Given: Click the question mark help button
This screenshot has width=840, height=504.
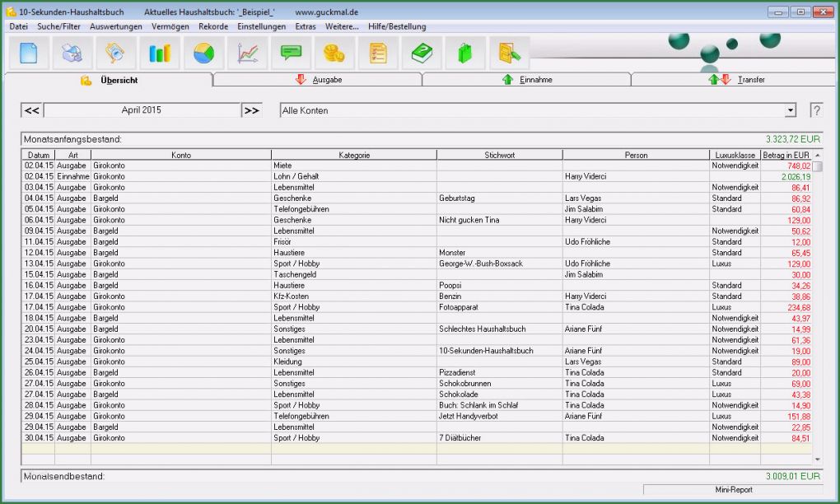Looking at the screenshot, I should pos(815,110).
